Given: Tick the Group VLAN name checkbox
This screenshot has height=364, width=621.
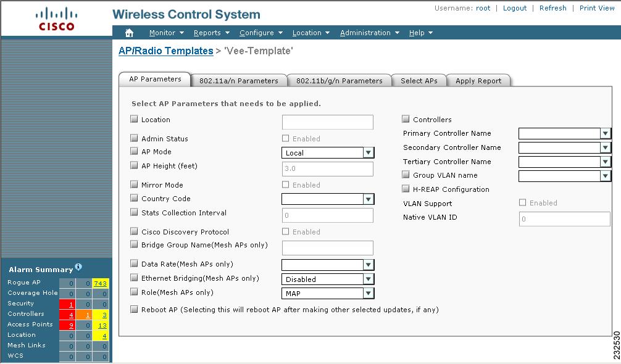Looking at the screenshot, I should [406, 175].
